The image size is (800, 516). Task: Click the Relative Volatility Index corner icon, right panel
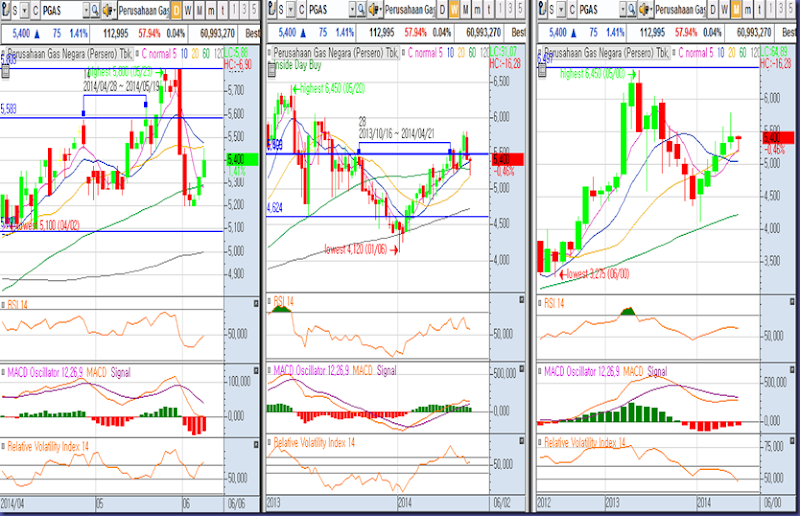click(792, 441)
